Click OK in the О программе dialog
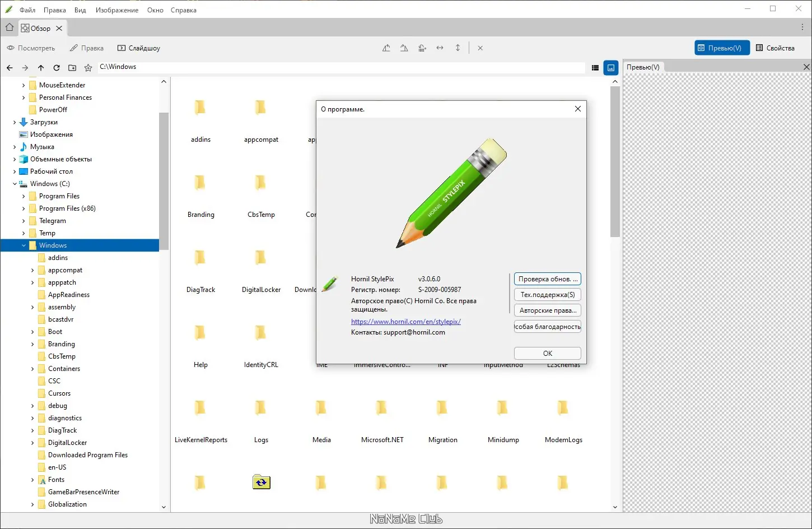Image resolution: width=812 pixels, height=529 pixels. coord(548,354)
